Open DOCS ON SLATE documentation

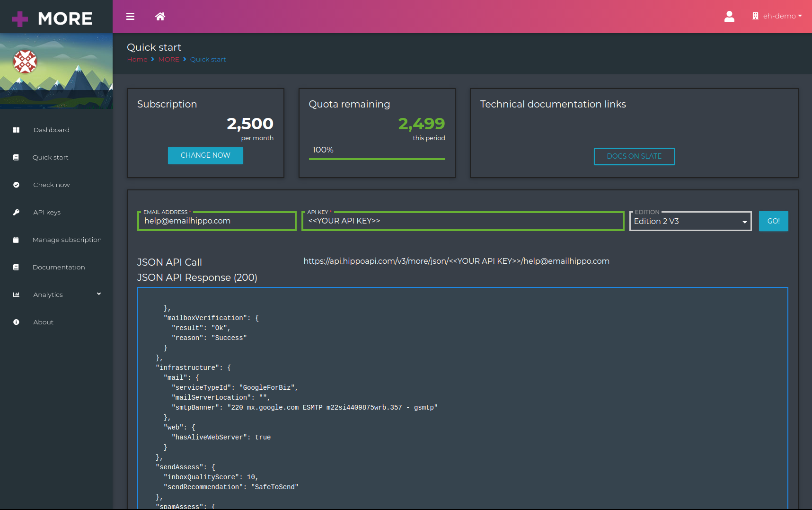tap(634, 156)
